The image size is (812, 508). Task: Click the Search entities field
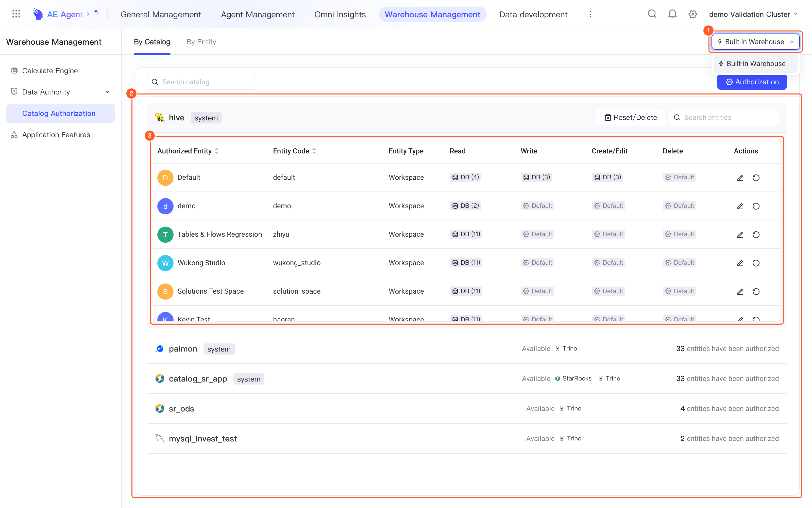pos(724,118)
